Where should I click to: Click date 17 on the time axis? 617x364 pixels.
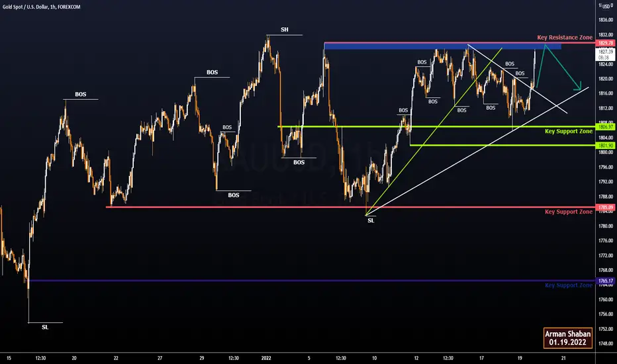(x=481, y=358)
